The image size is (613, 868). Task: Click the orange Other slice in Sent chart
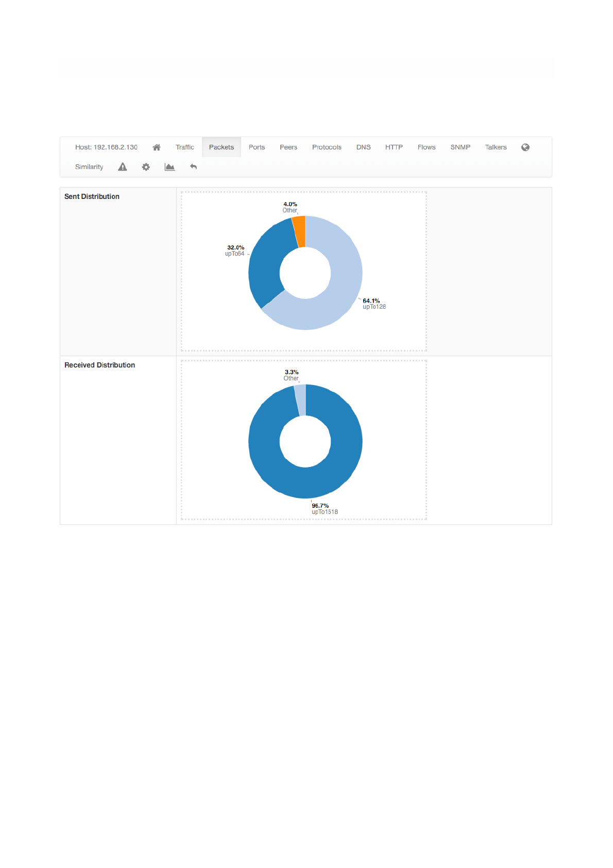pos(300,231)
